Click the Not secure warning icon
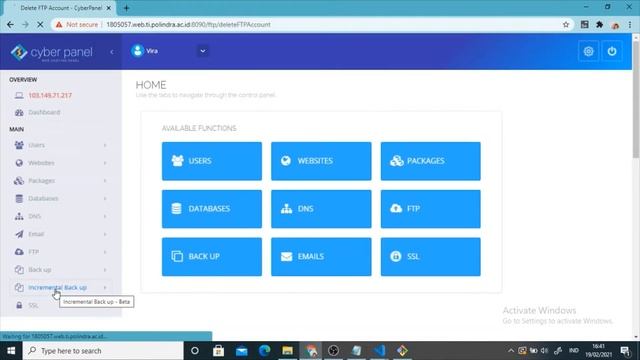Viewport: 640px width, 360px height. point(59,24)
